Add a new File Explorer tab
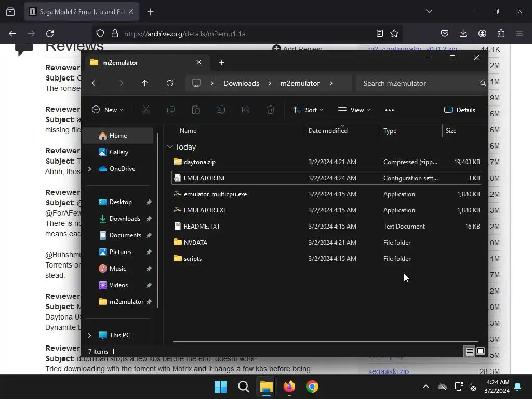Viewport: 532px width, 399px height. coord(221,62)
